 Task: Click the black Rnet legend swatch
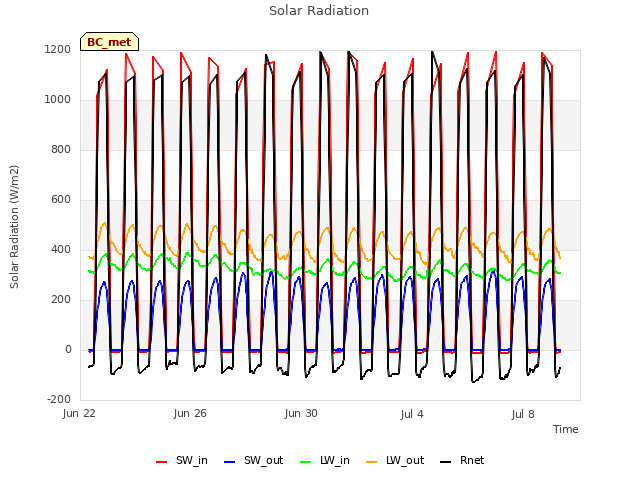point(446,462)
